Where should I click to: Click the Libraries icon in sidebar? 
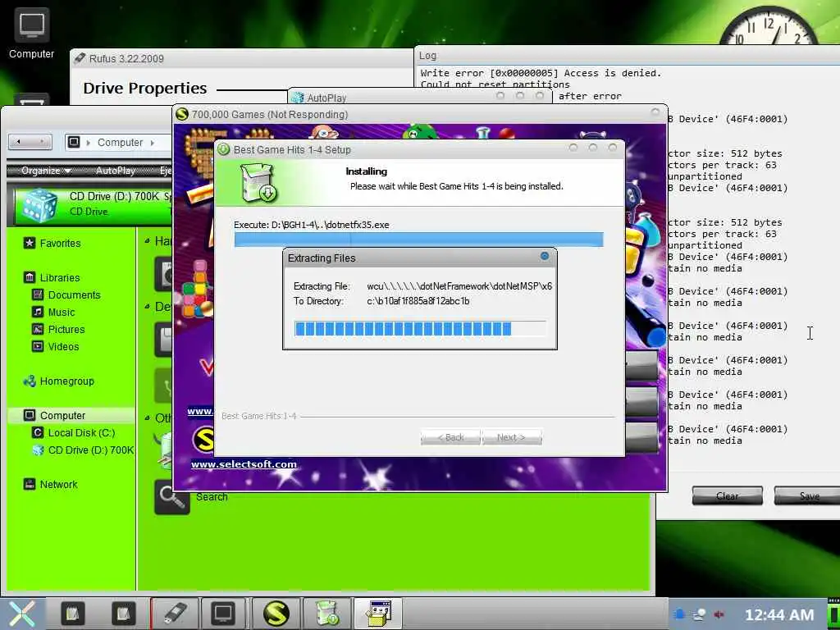click(30, 277)
